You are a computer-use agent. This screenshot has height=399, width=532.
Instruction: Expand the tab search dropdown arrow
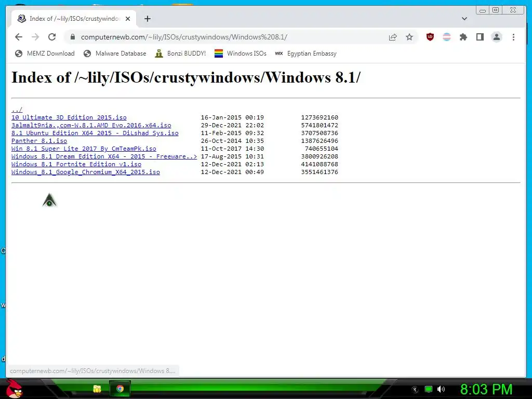[x=464, y=19]
